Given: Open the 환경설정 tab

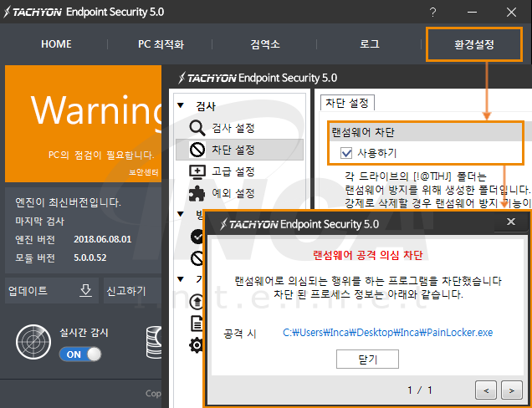Looking at the screenshot, I should click(x=474, y=44).
